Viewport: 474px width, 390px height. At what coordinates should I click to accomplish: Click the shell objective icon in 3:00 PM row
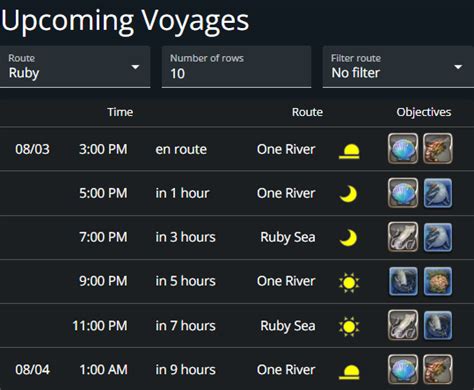pyautogui.click(x=403, y=149)
